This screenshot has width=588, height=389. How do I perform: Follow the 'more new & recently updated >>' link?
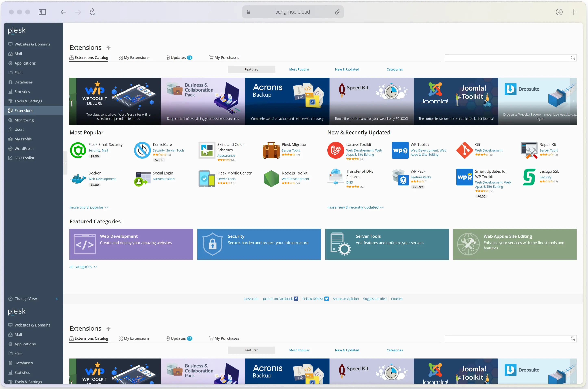(x=356, y=207)
